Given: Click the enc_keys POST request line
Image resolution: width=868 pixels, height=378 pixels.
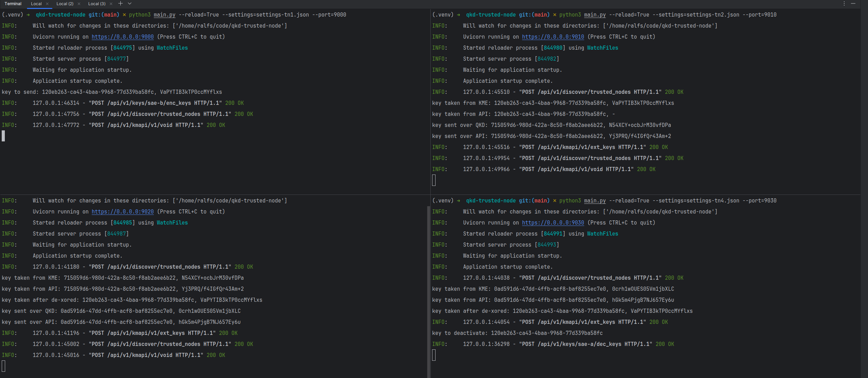Looking at the screenshot, I should [x=123, y=103].
